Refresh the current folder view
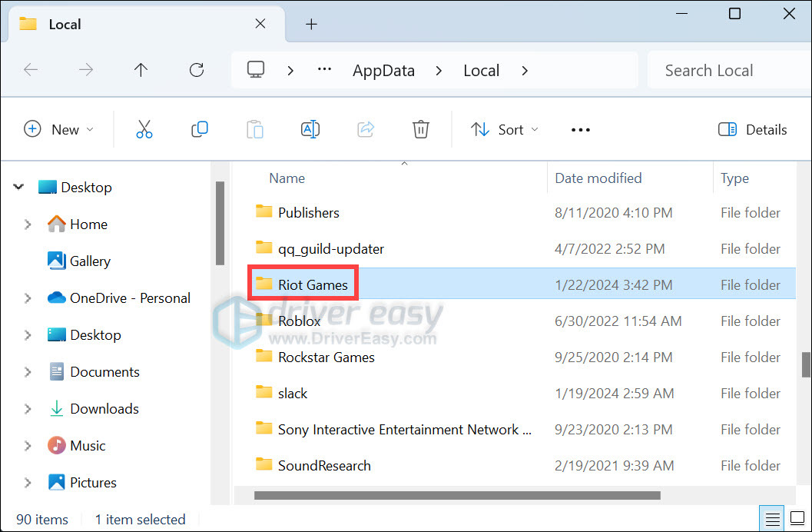 pos(196,70)
